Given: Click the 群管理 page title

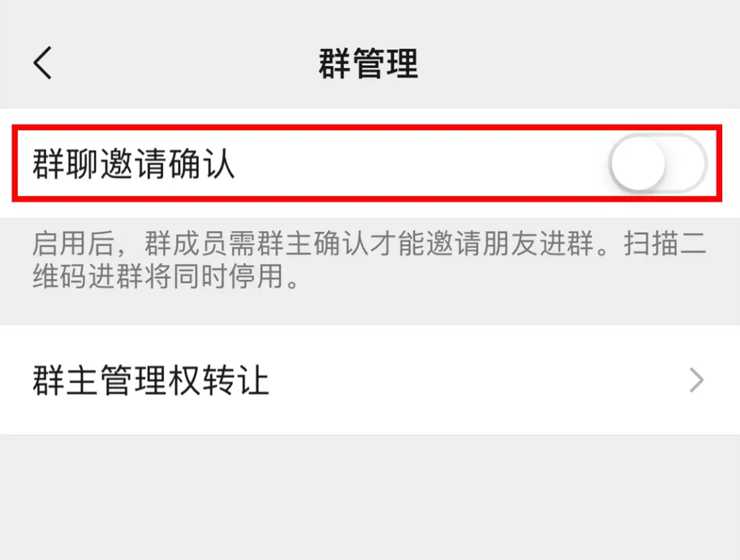Looking at the screenshot, I should [x=368, y=63].
